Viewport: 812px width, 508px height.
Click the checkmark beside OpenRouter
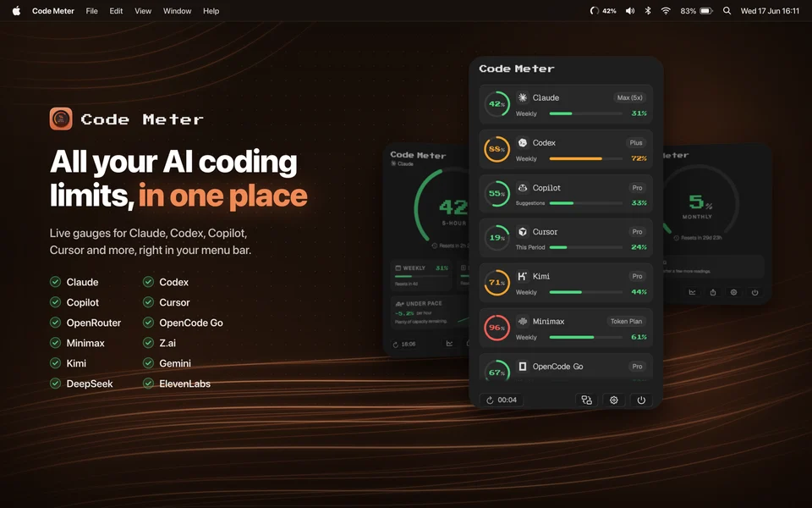56,323
